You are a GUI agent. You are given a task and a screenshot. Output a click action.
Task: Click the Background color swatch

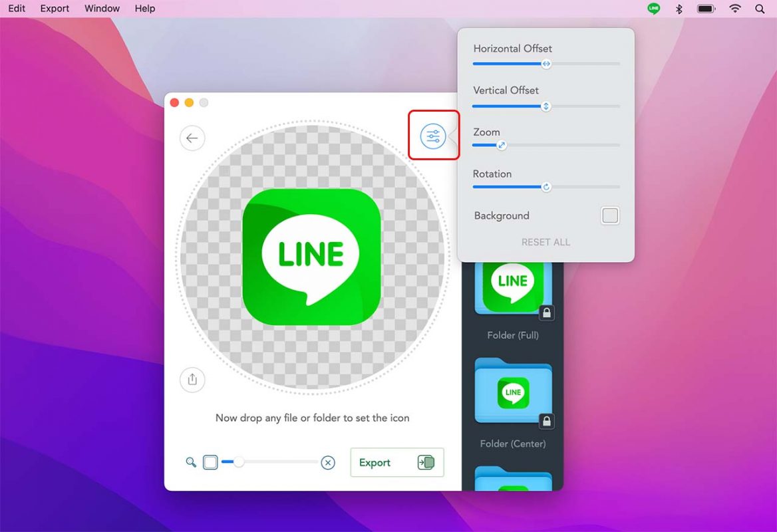click(x=610, y=215)
